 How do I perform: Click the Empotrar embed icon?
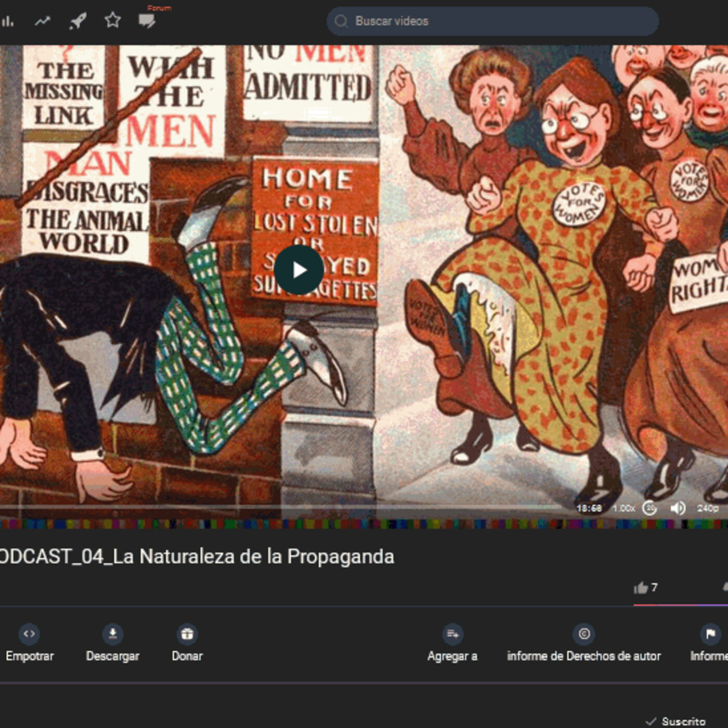29,634
